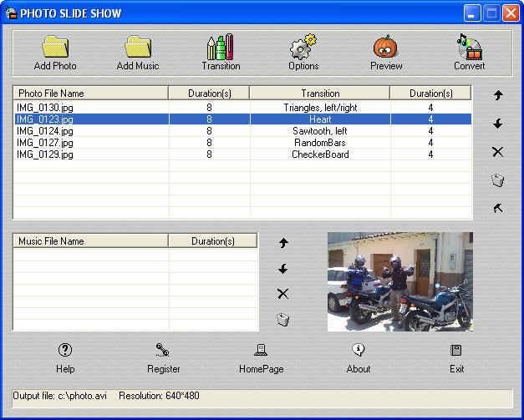The width and height of the screenshot is (524, 420).
Task: Click the Register key icon
Action: (163, 350)
